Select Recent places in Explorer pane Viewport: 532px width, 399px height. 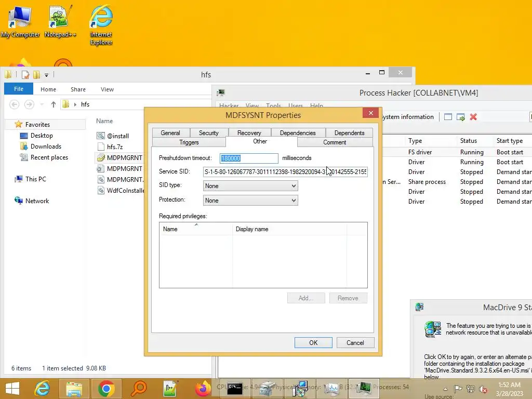coord(49,157)
